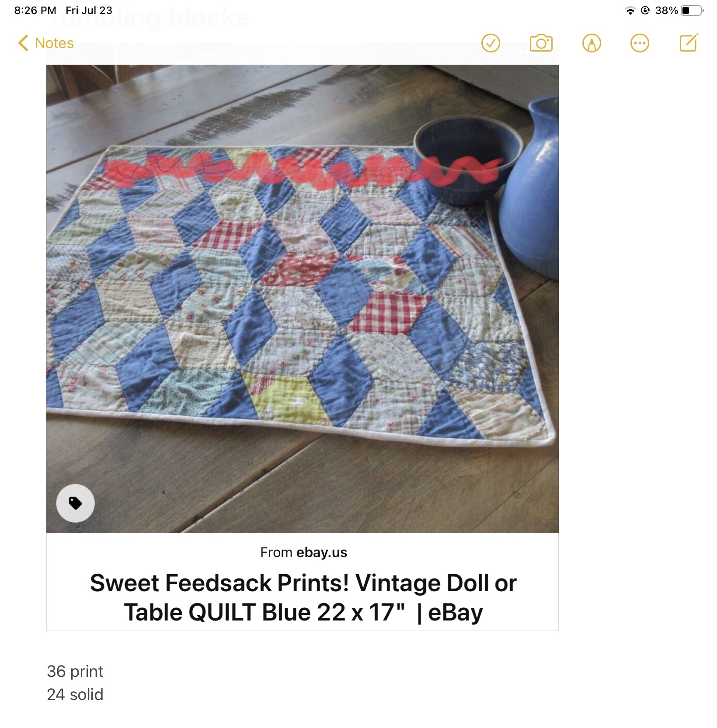The image size is (717, 728).
Task: Open the Sweet Feedsack Prints eBay title
Action: point(303,597)
